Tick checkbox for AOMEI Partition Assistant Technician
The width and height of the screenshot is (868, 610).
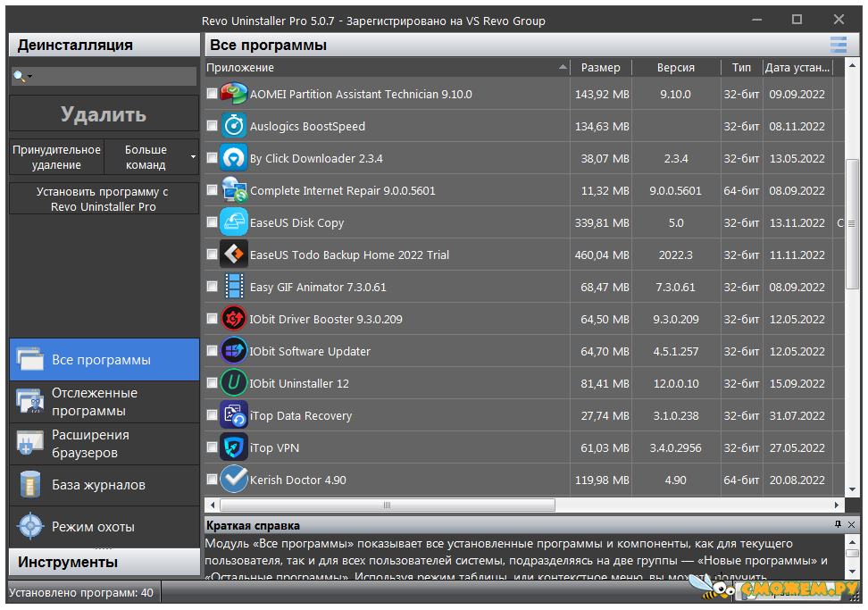(212, 94)
